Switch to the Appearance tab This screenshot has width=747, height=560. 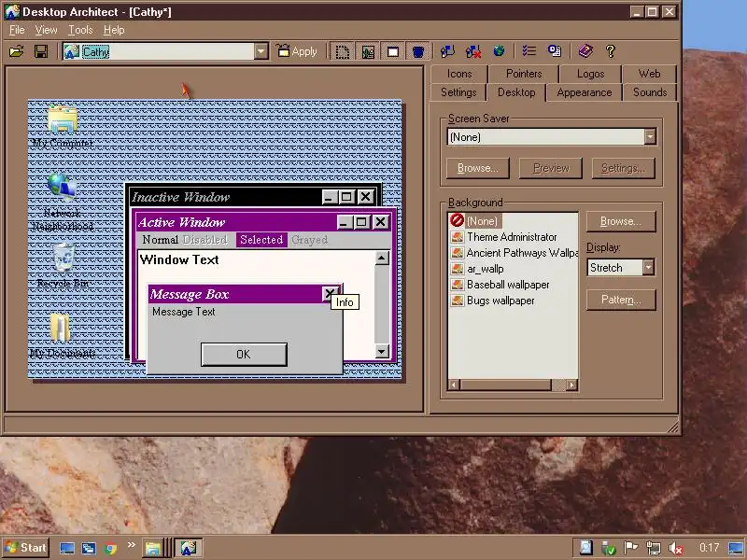585,92
